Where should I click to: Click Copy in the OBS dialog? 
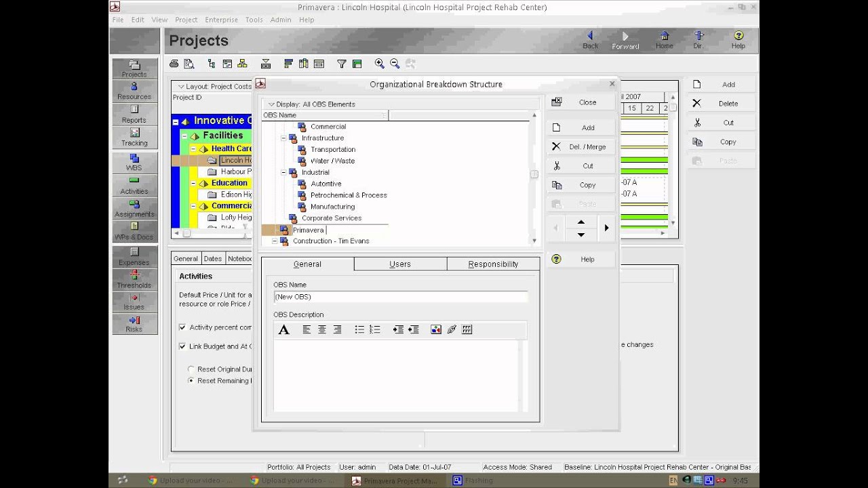[x=581, y=185]
